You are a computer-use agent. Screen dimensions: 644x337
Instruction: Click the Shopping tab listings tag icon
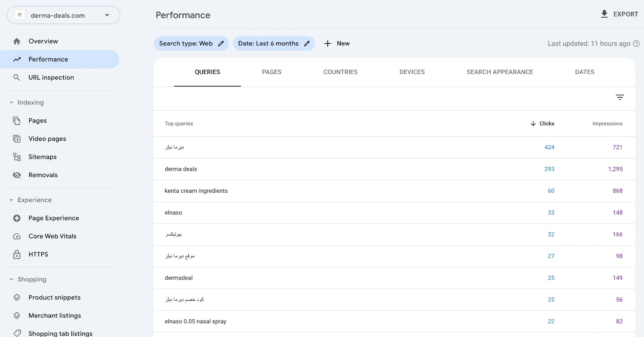tap(17, 333)
